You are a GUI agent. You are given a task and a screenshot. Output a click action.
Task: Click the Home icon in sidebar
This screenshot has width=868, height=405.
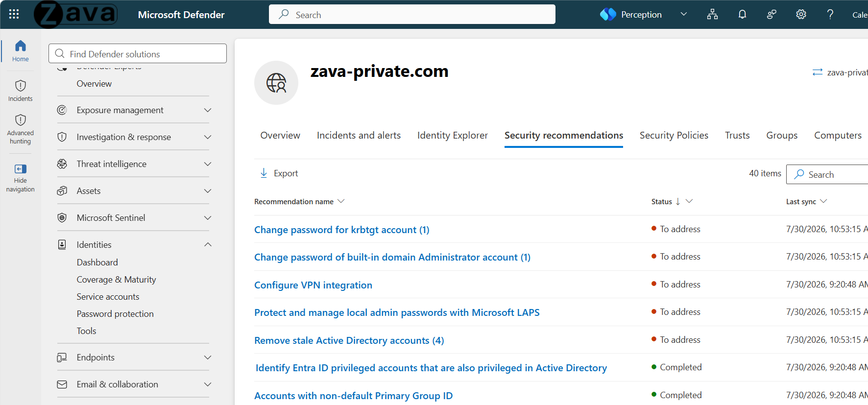tap(21, 46)
